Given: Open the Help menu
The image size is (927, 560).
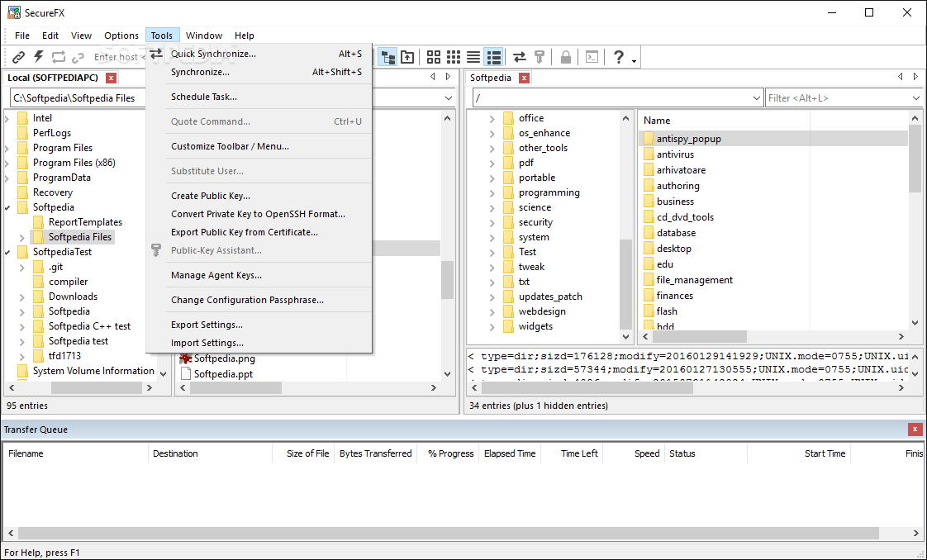Looking at the screenshot, I should click(245, 36).
